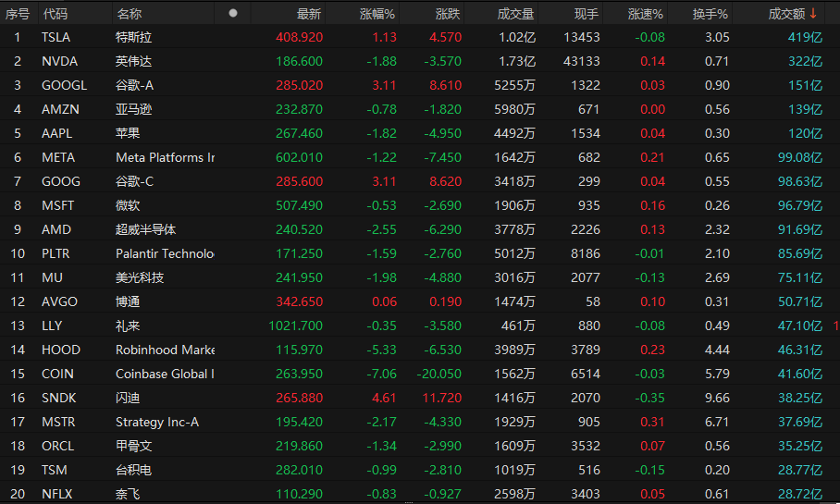Click the 奈飞 stock name

[128, 494]
